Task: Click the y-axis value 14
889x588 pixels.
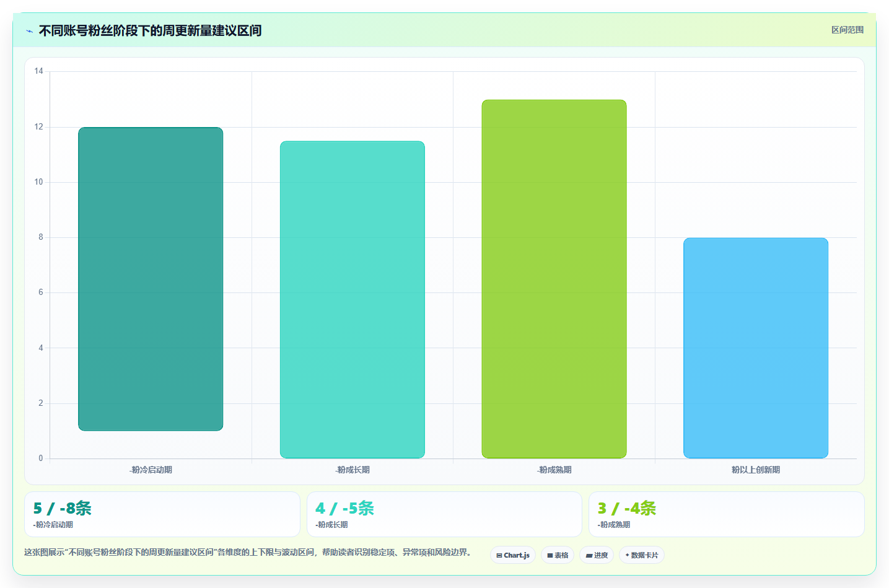Action: pos(39,71)
